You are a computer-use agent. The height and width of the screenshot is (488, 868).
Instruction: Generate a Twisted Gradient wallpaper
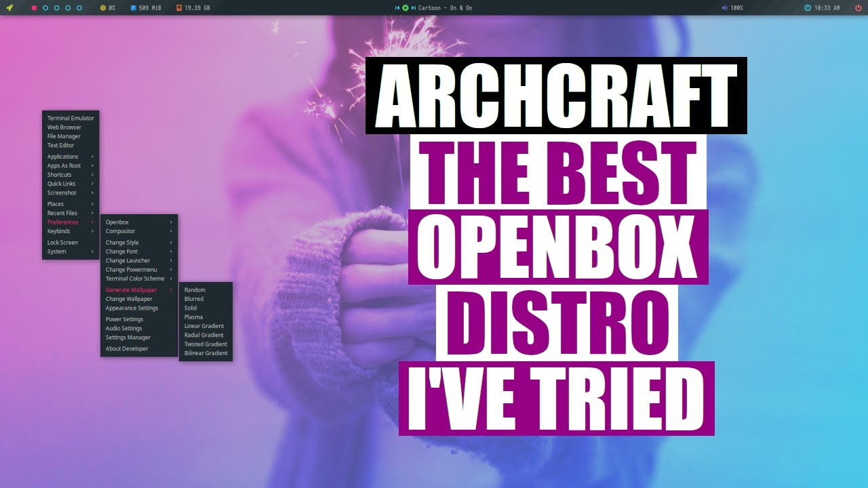[205, 344]
